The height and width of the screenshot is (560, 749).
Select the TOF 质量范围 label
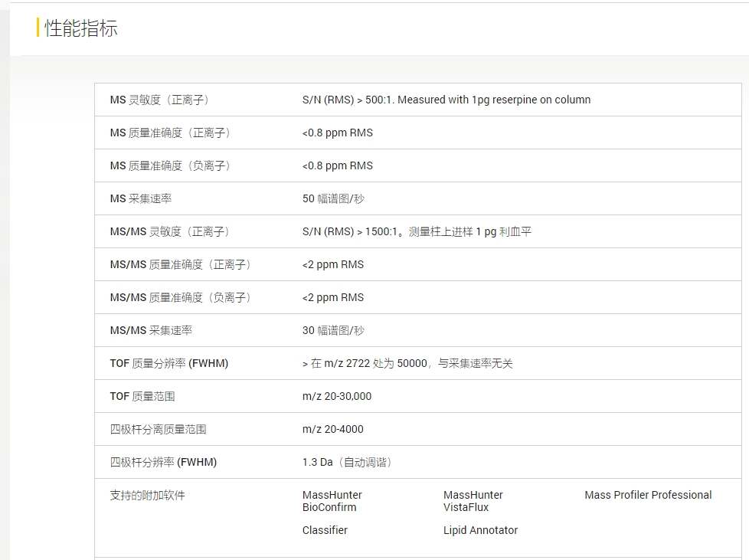[x=142, y=397]
